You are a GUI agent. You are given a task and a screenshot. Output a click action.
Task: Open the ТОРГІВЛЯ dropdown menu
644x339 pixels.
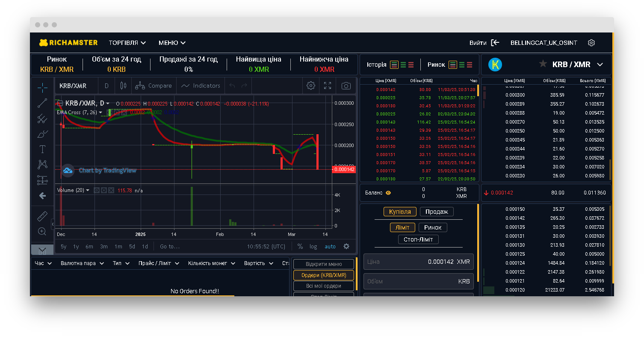tap(127, 43)
